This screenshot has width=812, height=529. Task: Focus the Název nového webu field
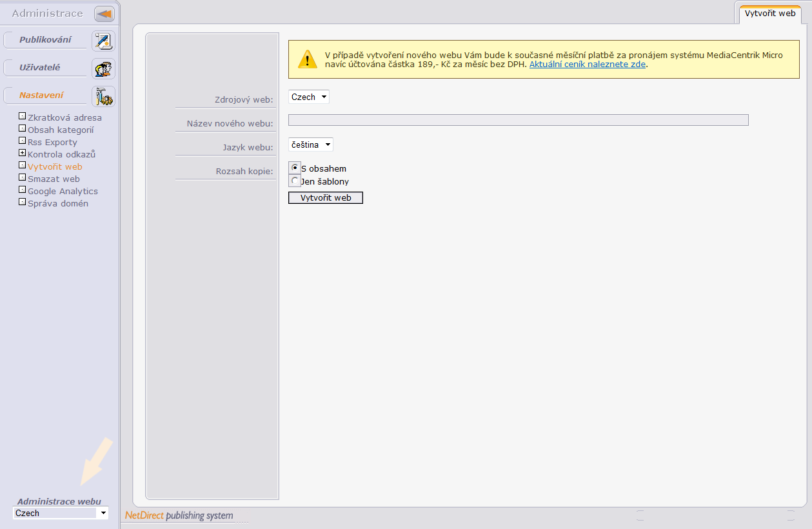point(519,120)
